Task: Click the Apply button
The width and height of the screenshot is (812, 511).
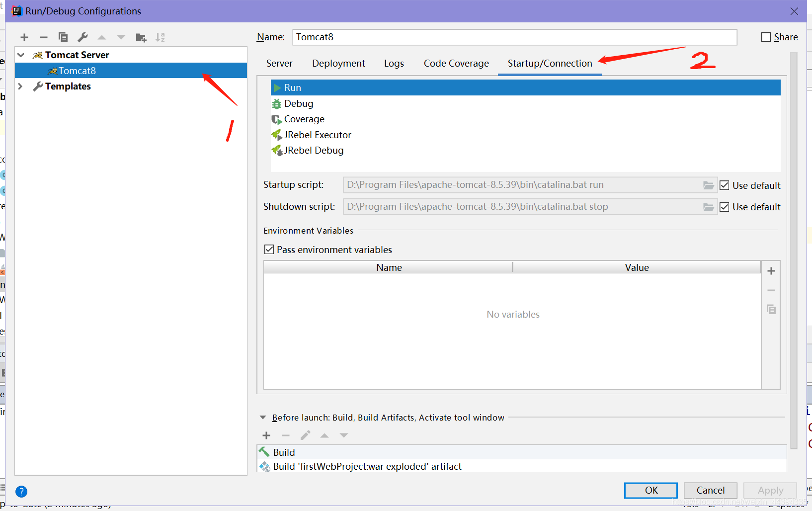Action: tap(770, 490)
